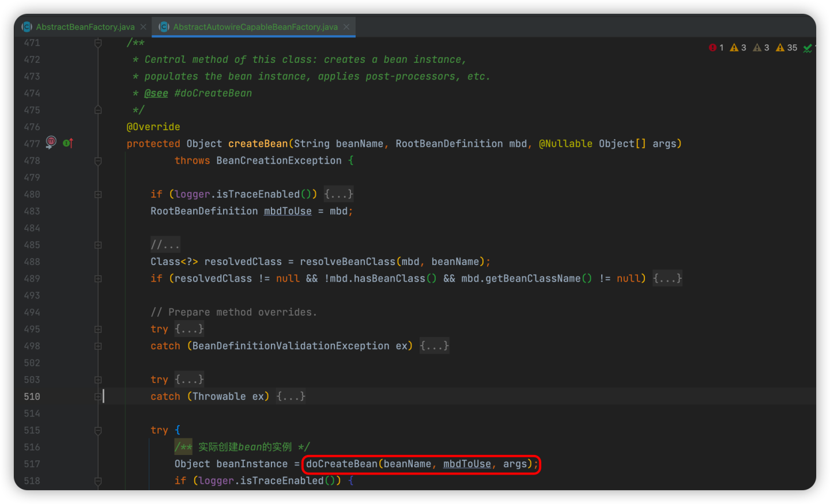
Task: Select AbstractAutowireCapableBeanFactory.java tab
Action: (x=254, y=27)
